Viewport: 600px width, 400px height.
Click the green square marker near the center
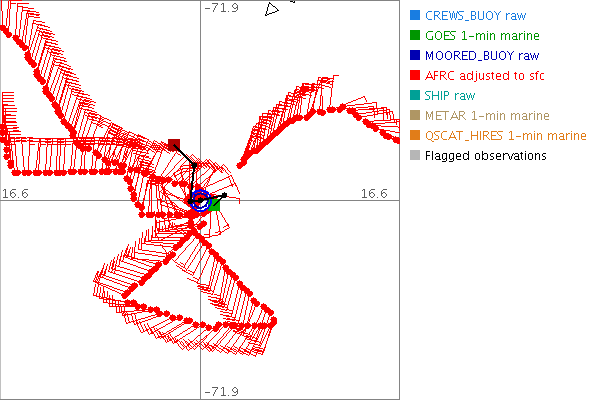[x=213, y=205]
